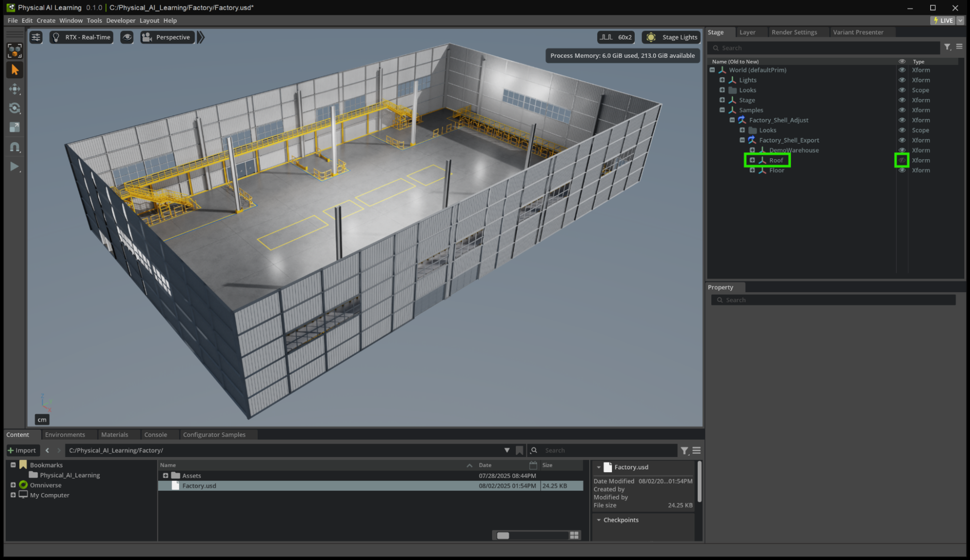This screenshot has height=560, width=970.
Task: Hide the Lights prim via eye icon
Action: pyautogui.click(x=902, y=80)
